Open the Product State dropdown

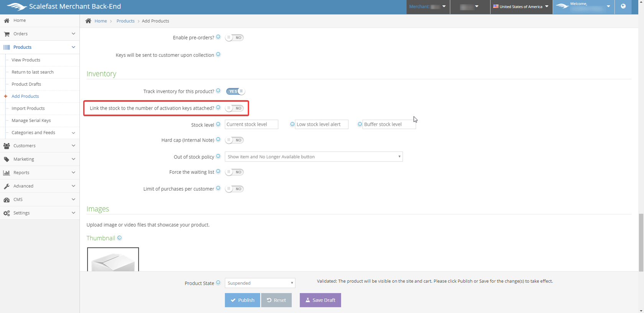[x=260, y=283]
